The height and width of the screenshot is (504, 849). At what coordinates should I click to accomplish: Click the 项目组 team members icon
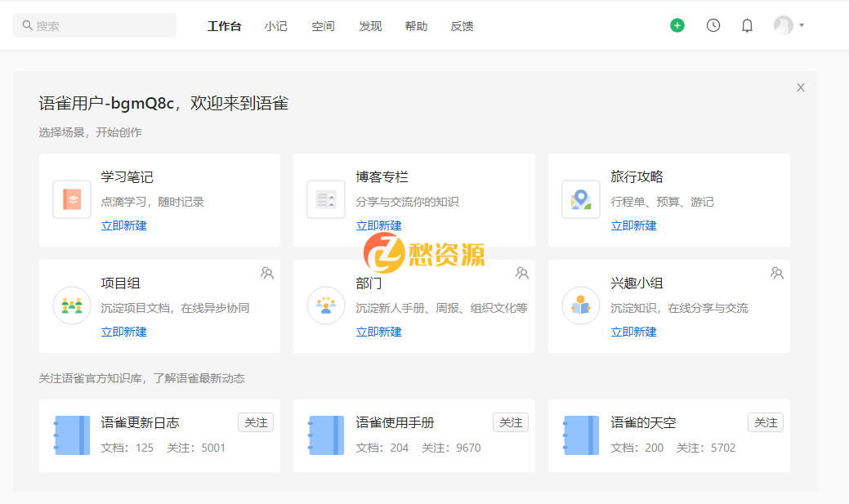pyautogui.click(x=72, y=305)
